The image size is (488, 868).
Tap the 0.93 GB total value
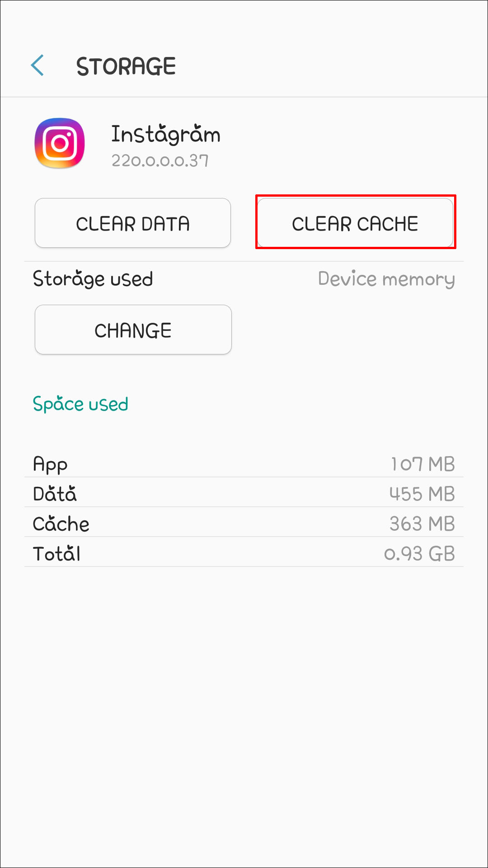click(419, 554)
